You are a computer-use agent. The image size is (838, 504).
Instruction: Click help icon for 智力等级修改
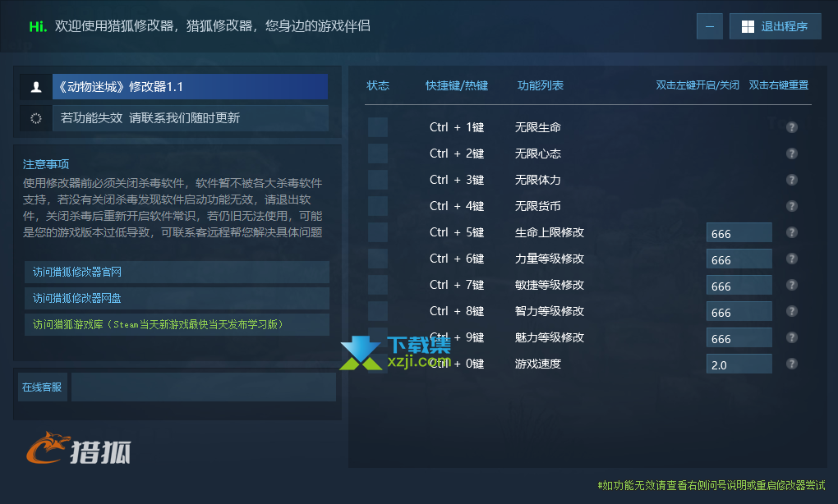click(x=791, y=311)
